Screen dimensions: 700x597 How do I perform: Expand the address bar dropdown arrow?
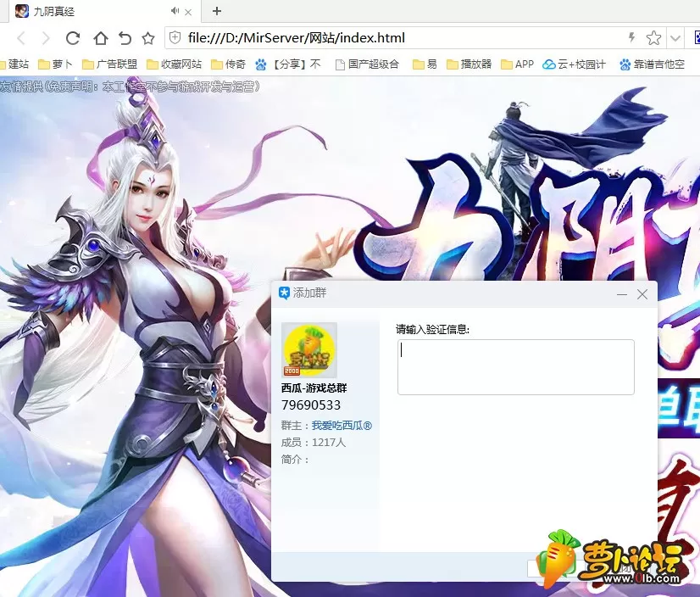[x=675, y=38]
